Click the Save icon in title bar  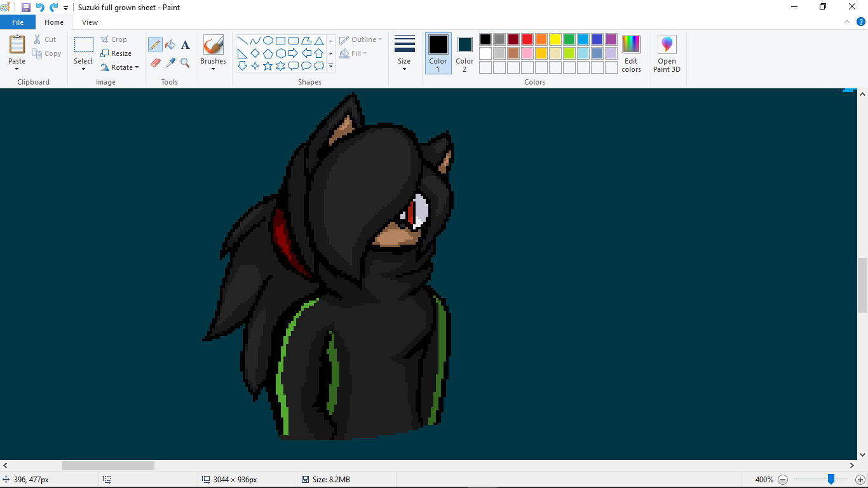(26, 8)
